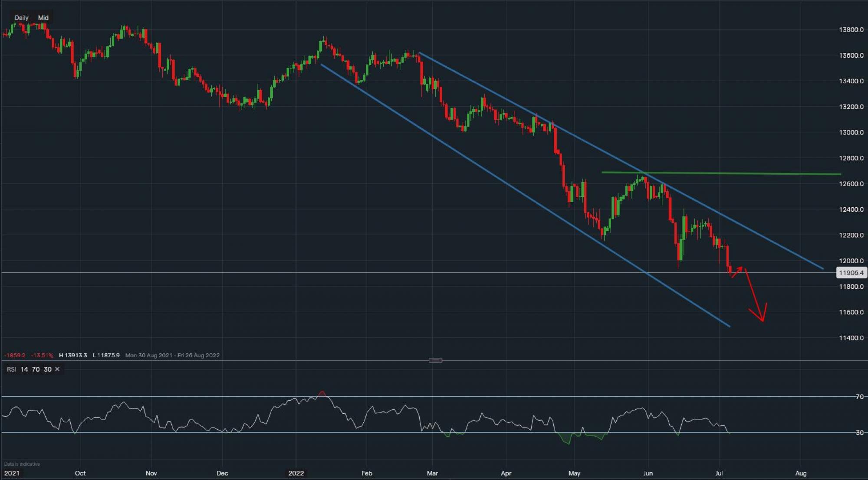The height and width of the screenshot is (480, 868).
Task: Click the current price tag 11906.4
Action: click(x=851, y=273)
